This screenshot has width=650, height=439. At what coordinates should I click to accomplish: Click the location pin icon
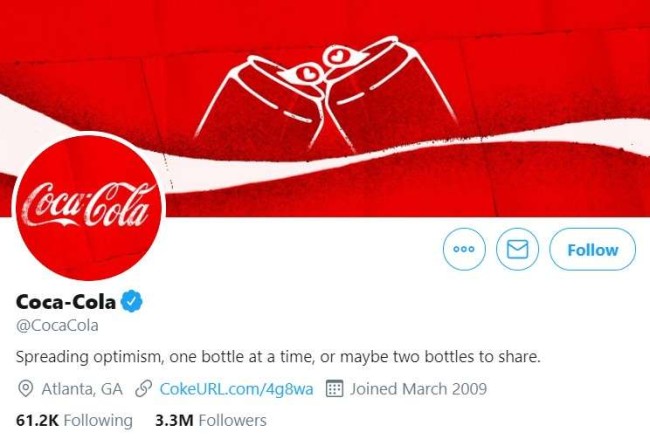(25, 388)
